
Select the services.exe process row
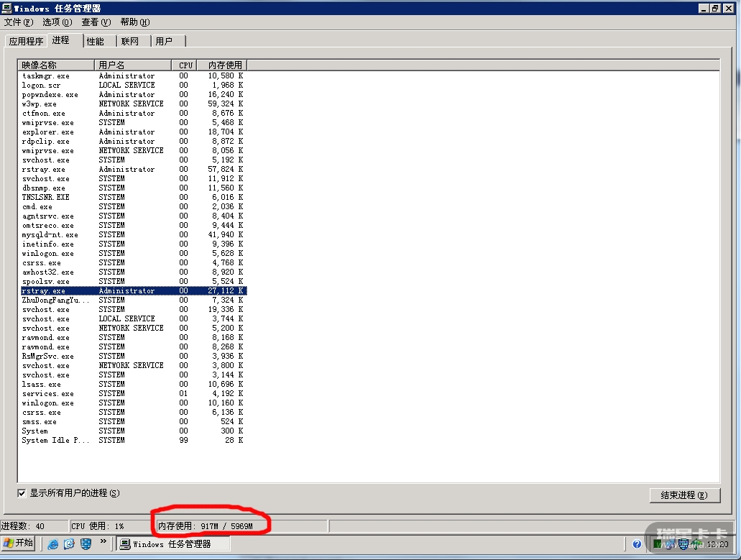133,394
